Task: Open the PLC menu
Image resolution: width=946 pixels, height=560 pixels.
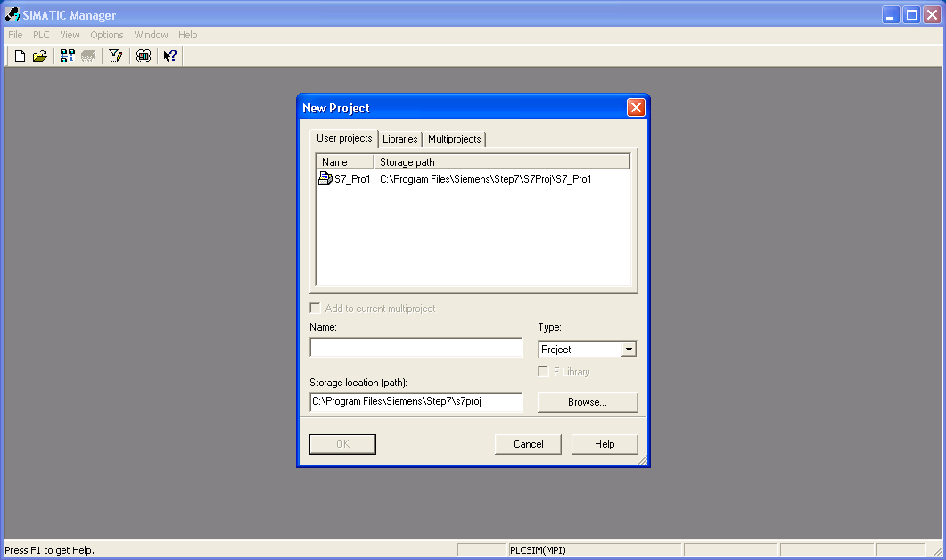Action: click(x=41, y=35)
